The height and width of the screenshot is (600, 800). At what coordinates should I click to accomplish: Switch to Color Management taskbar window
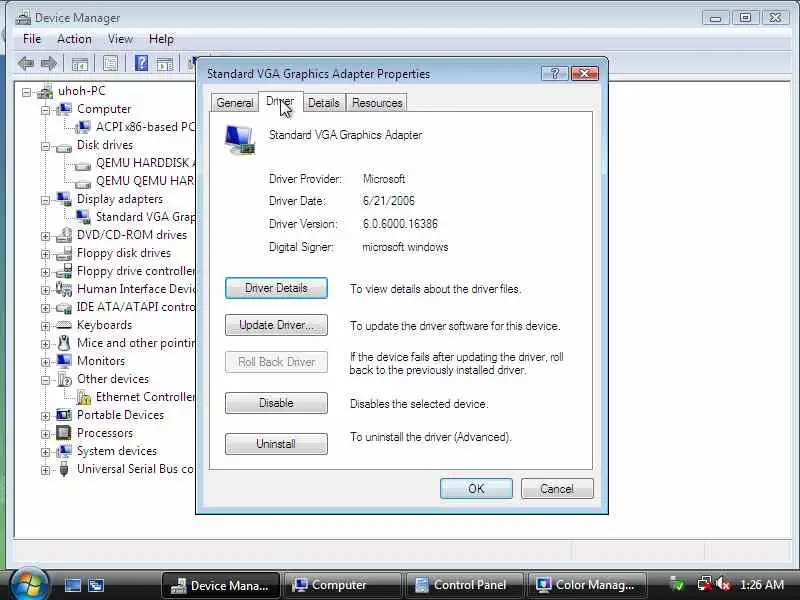(x=587, y=585)
